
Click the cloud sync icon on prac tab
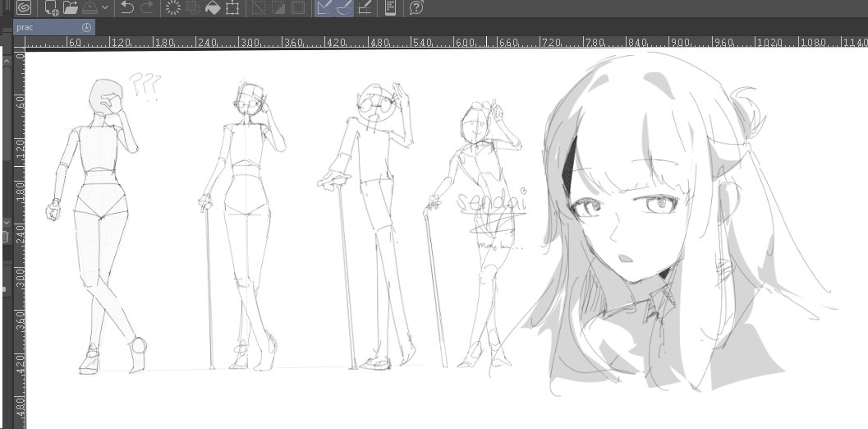point(86,27)
